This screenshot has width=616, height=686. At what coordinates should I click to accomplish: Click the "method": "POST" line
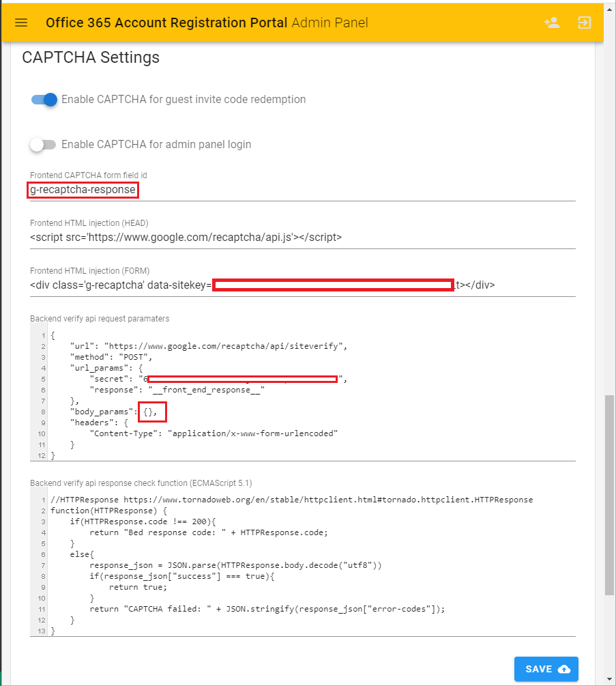(111, 358)
